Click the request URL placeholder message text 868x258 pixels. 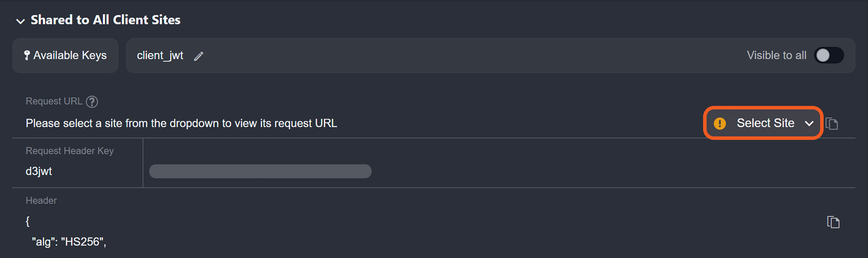coord(181,123)
